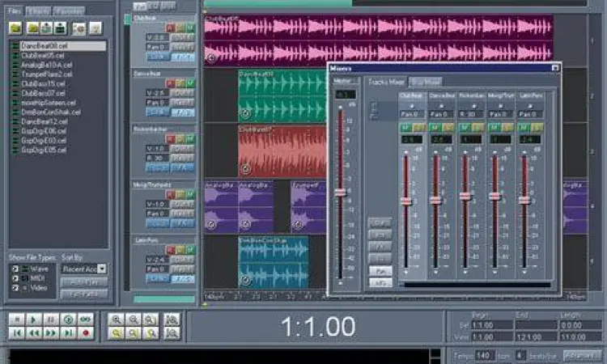The image size is (607, 364).
Task: Select DancBeat08.cel in the file list
Action: [x=62, y=45]
